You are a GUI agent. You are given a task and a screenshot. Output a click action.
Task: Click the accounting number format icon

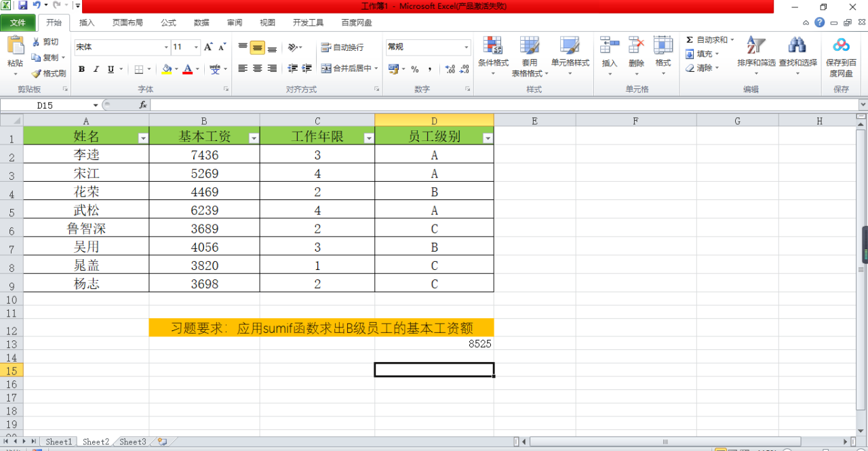pyautogui.click(x=393, y=69)
